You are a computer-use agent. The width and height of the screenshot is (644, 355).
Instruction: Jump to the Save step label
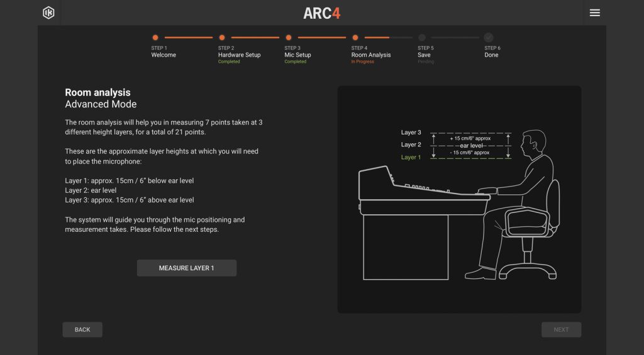click(x=424, y=55)
